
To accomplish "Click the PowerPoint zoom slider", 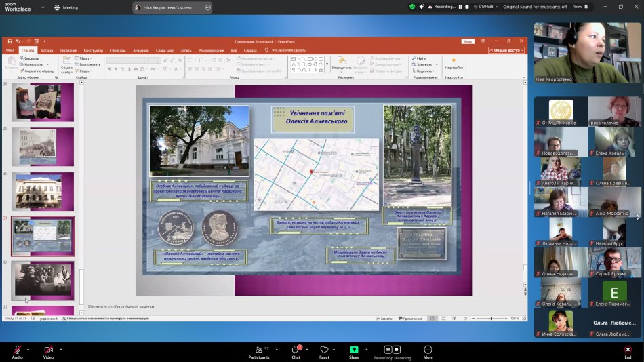I will pyautogui.click(x=491, y=319).
